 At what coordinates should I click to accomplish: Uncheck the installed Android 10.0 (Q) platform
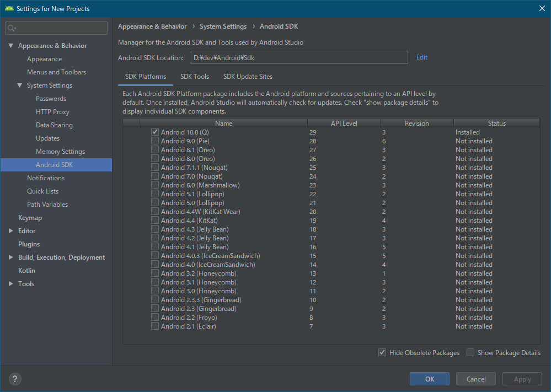coord(155,132)
